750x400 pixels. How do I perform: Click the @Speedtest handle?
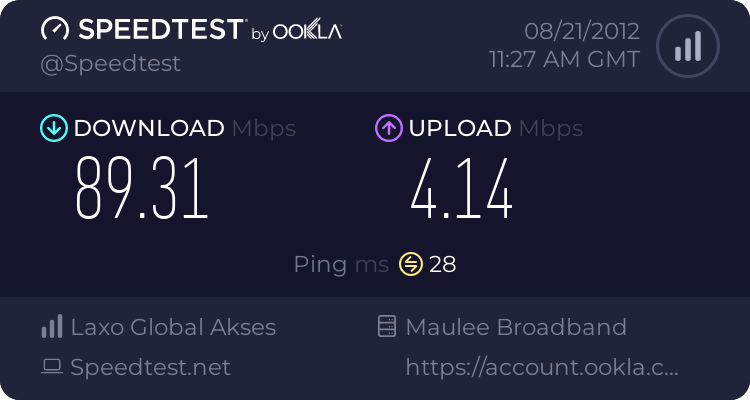coord(110,64)
